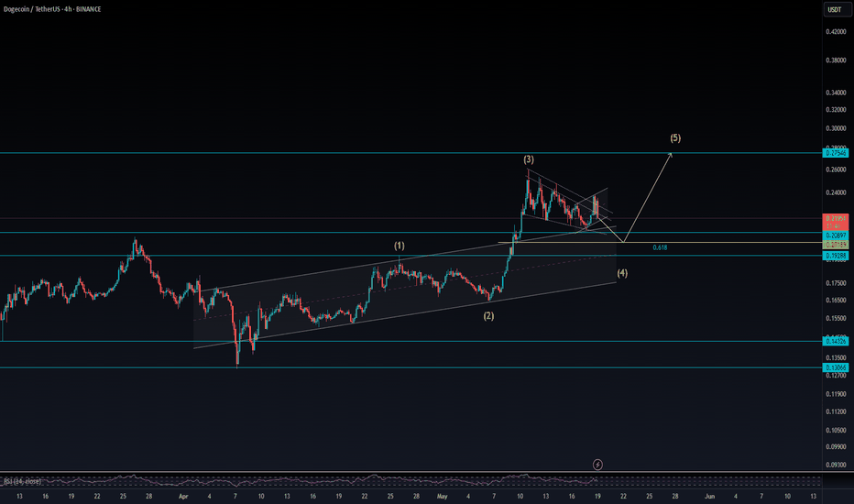Screen dimensions: 854x504
Task: Click the 0.27546 horizontal line price tag
Action: pos(836,154)
